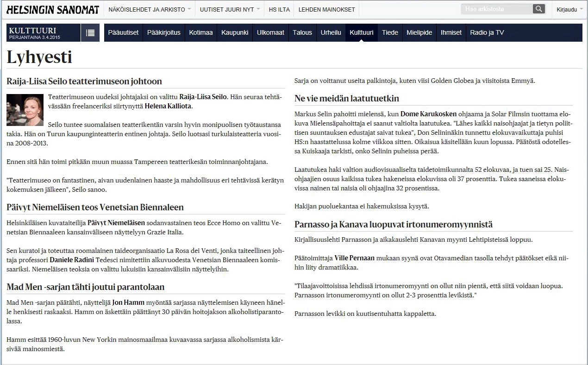Image resolution: width=588 pixels, height=365 pixels.
Task: Go to Pääkirjoitus section
Action: point(164,32)
